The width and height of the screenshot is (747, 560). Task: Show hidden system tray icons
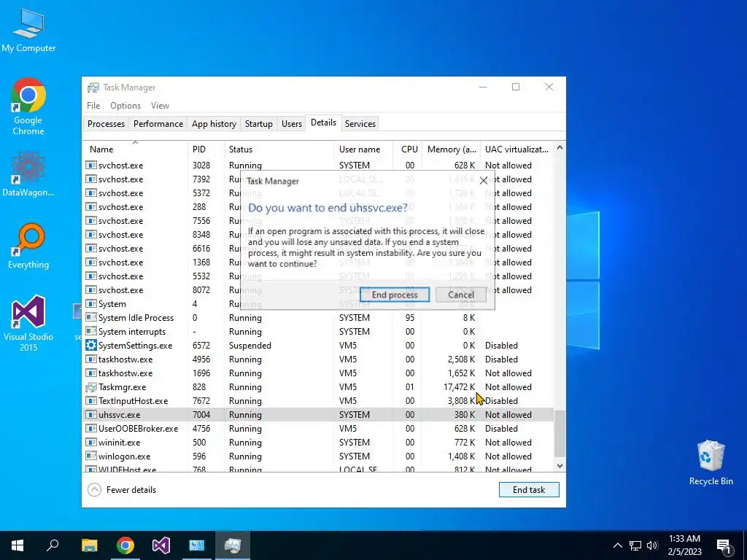(x=617, y=545)
